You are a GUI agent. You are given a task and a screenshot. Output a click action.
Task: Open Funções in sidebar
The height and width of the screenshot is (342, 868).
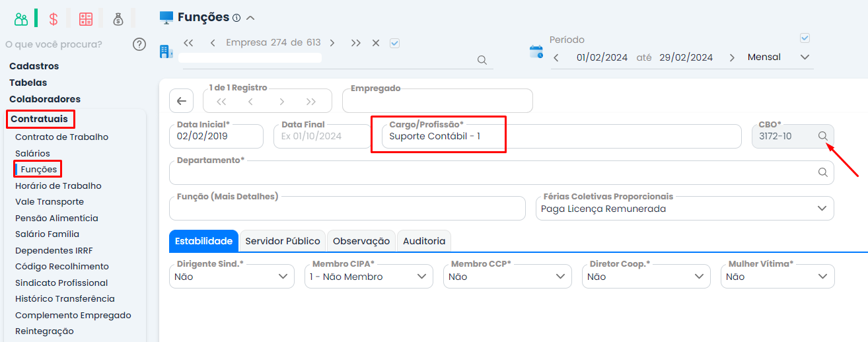click(x=39, y=170)
